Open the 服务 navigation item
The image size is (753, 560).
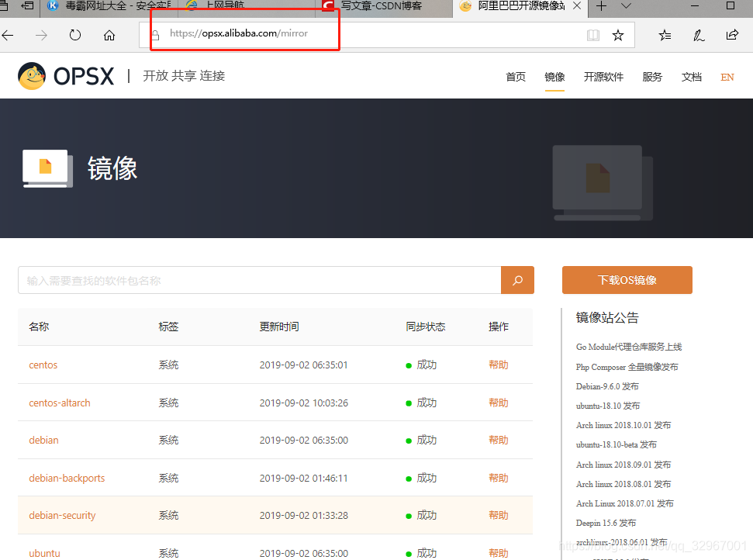click(x=652, y=77)
